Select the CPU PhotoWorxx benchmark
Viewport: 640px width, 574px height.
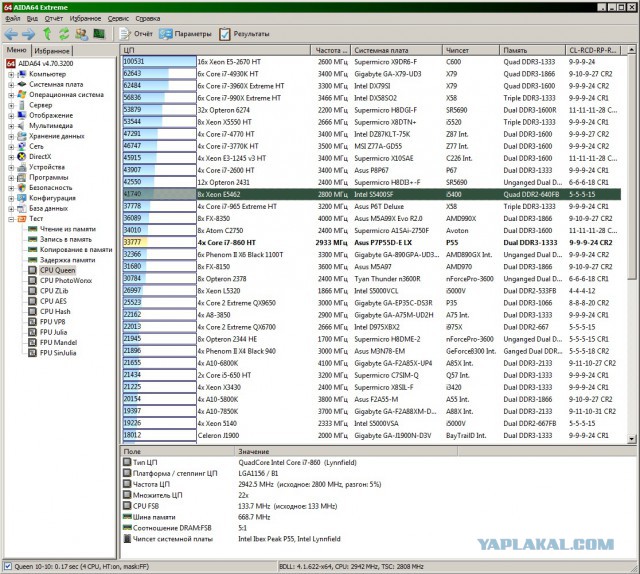pyautogui.click(x=65, y=281)
